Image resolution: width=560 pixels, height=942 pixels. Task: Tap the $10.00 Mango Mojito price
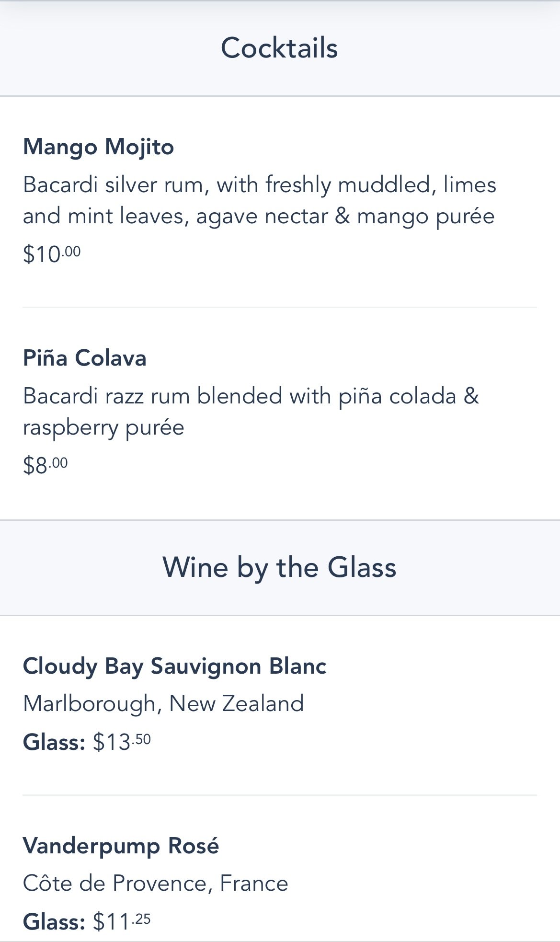[x=52, y=254]
